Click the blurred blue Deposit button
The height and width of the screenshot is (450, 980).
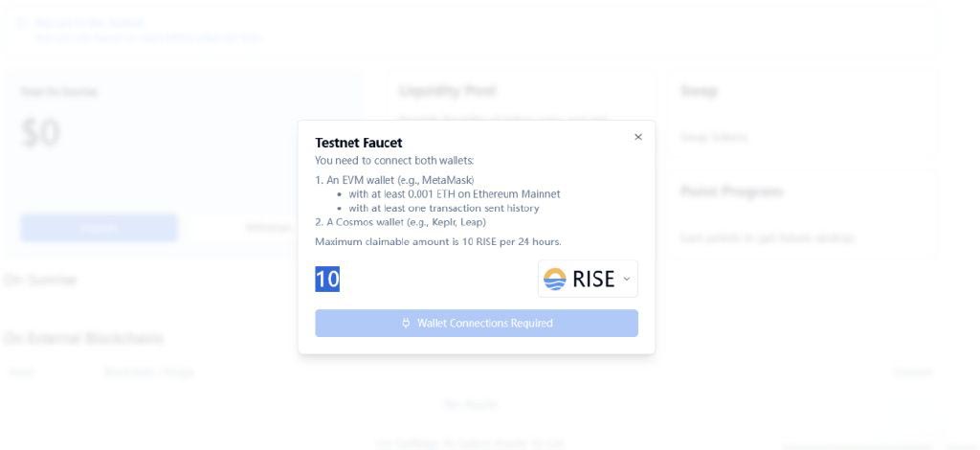pyautogui.click(x=100, y=228)
